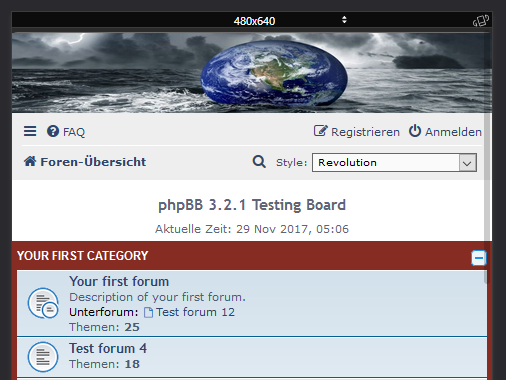Open the Your first forum title link

click(x=119, y=281)
